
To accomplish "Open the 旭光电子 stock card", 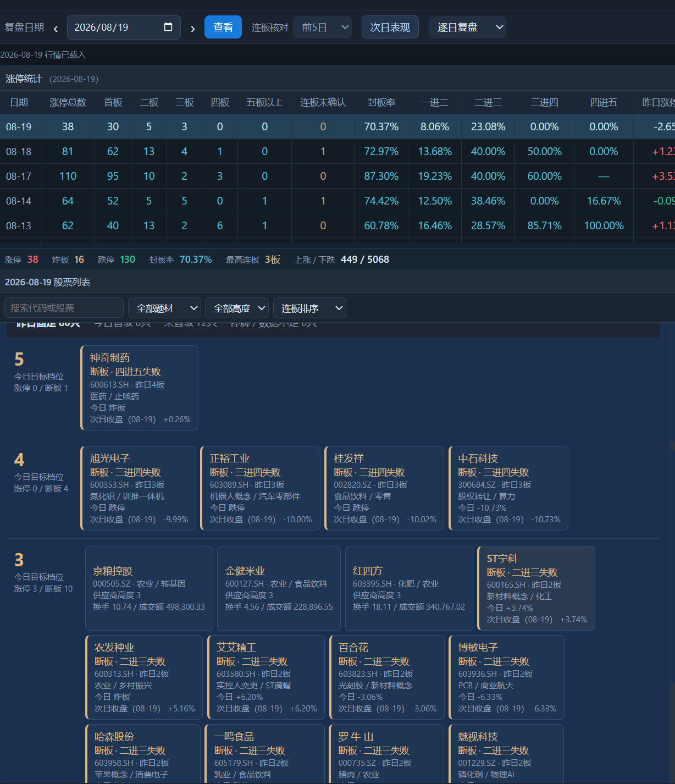I will click(139, 488).
